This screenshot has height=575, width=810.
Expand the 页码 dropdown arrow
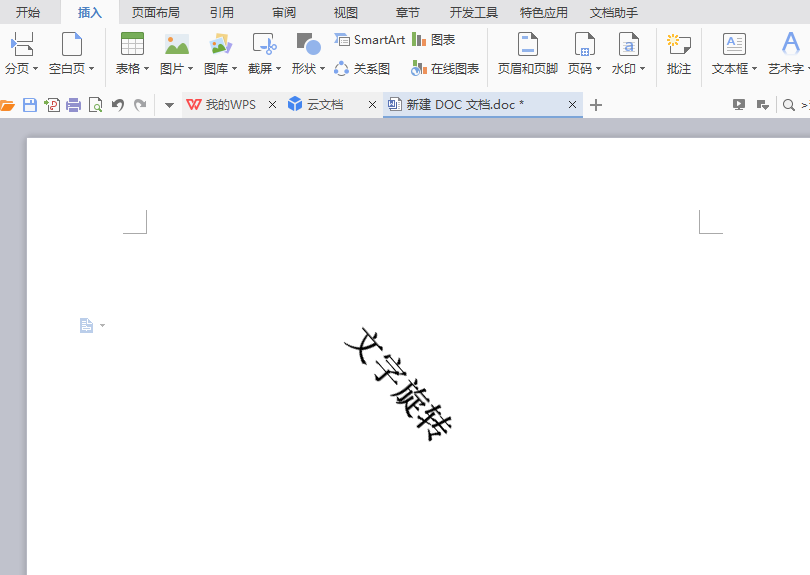(x=598, y=69)
